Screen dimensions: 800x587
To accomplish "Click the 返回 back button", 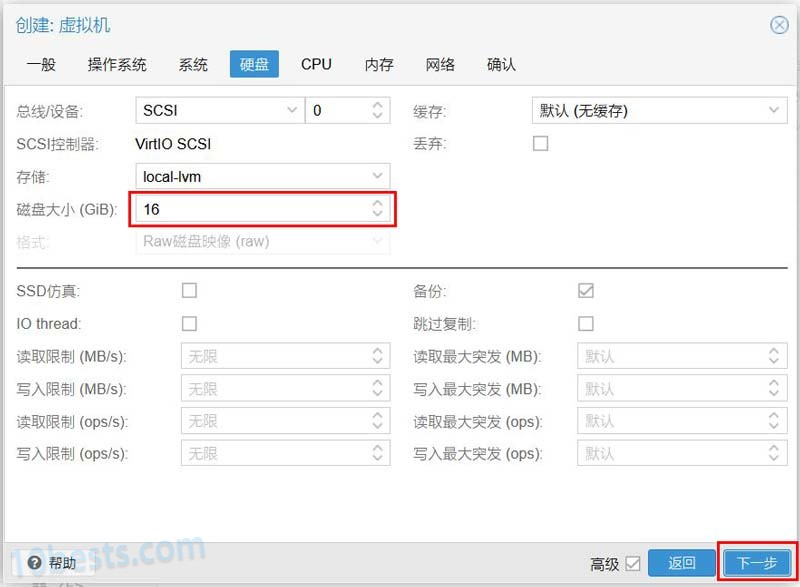I will click(x=682, y=563).
